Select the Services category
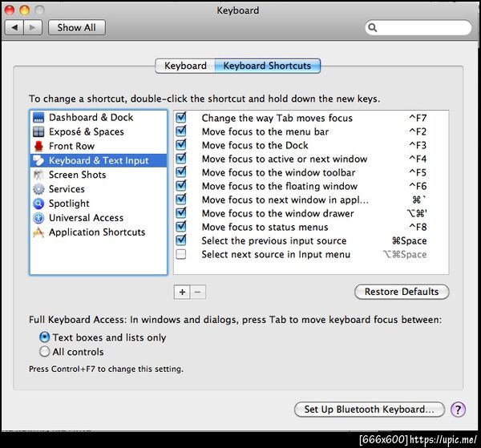Image resolution: width=481 pixels, height=448 pixels. pos(99,189)
